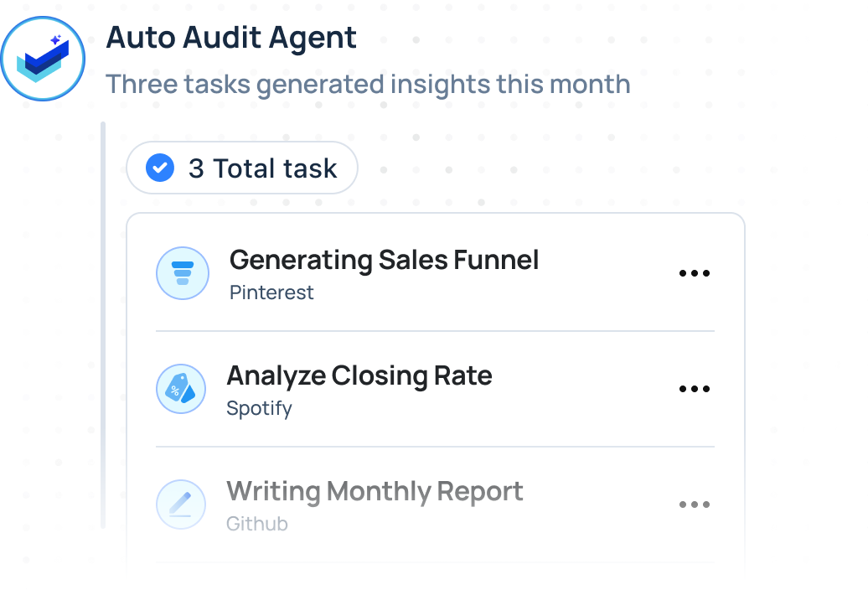The image size is (868, 590).
Task: Click the 3 Total task button
Action: pyautogui.click(x=241, y=168)
